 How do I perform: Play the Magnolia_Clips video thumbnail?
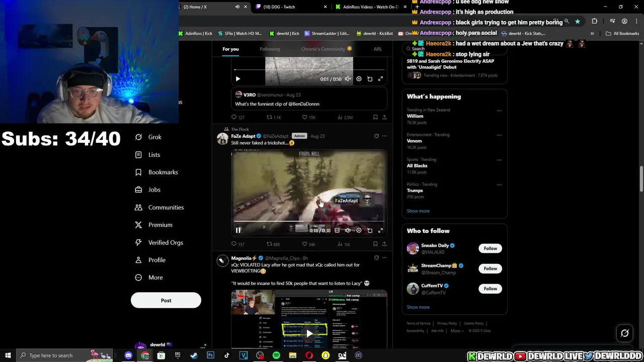point(309,333)
